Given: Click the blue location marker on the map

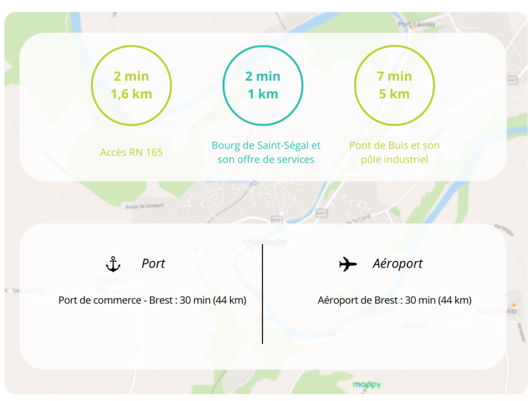Looking at the screenshot, I should coord(254,181).
